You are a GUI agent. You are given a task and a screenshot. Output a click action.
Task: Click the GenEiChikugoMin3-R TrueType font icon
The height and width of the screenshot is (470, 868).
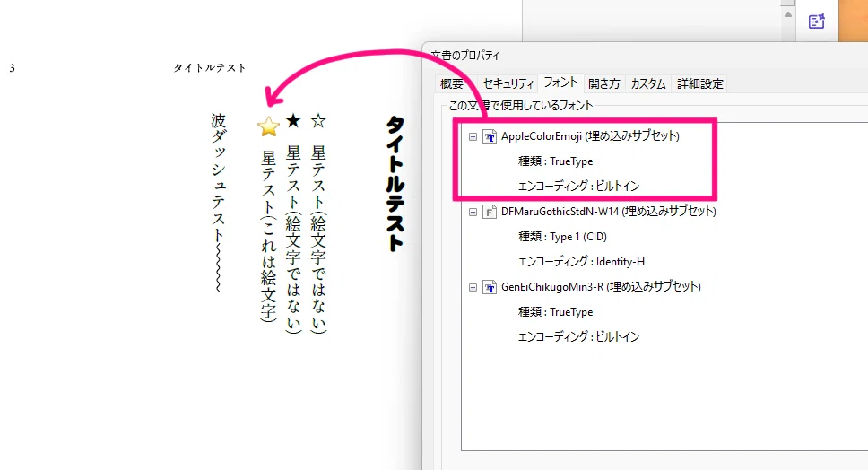490,287
